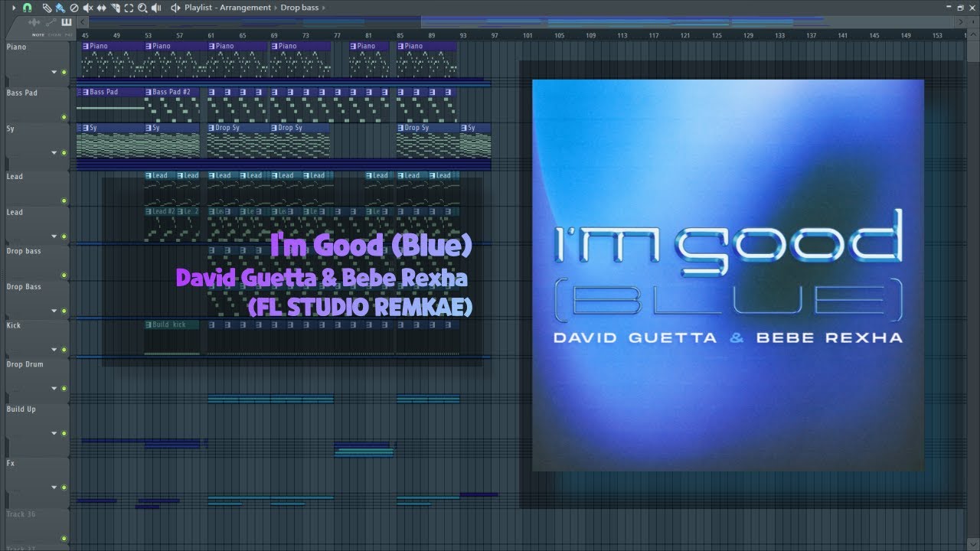980x551 pixels.
Task: Restore the playlist window size
Action: [x=960, y=7]
